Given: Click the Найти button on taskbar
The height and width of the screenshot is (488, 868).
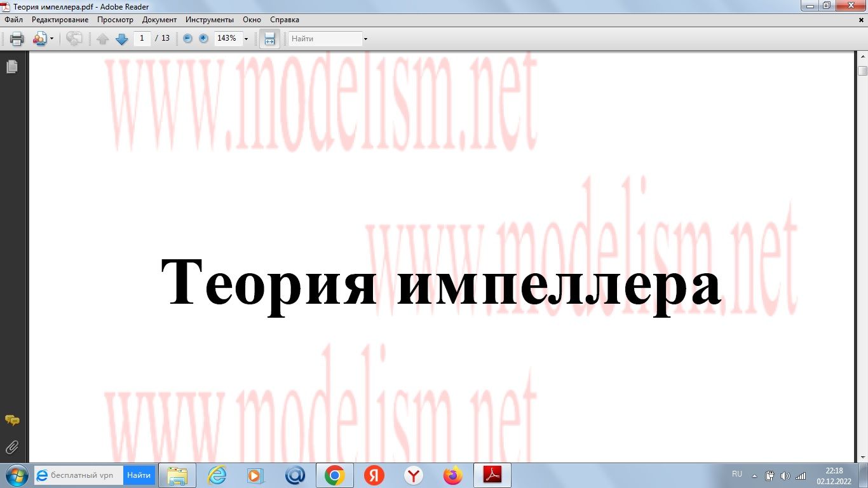Looking at the screenshot, I should (x=139, y=475).
